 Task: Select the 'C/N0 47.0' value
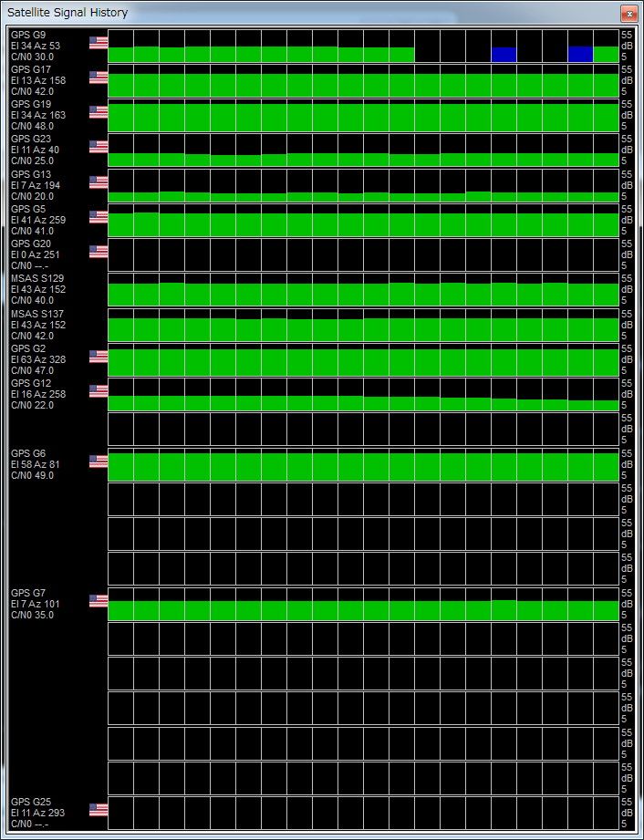pyautogui.click(x=32, y=370)
